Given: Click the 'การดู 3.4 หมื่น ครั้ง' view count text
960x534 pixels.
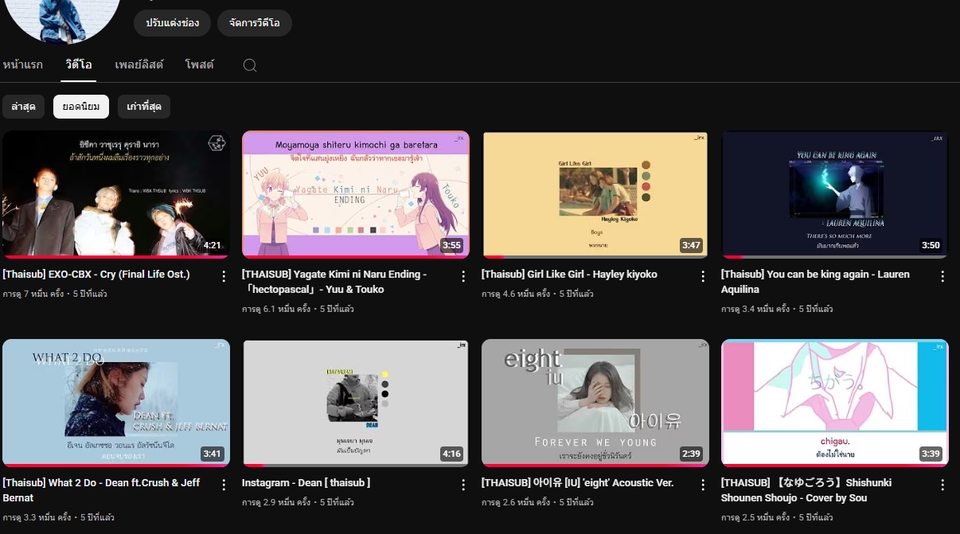Looking at the screenshot, I should click(756, 309).
